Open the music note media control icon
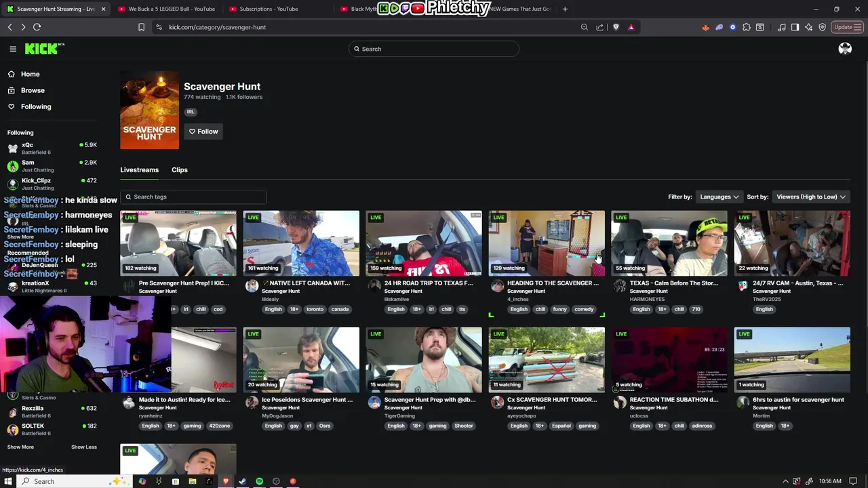 tap(782, 27)
